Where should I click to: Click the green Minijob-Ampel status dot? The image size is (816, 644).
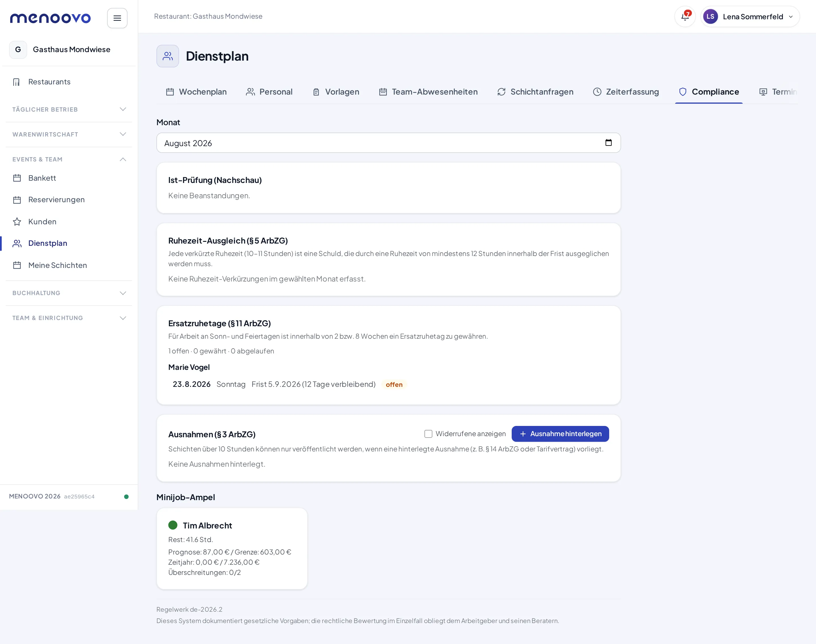[173, 525]
